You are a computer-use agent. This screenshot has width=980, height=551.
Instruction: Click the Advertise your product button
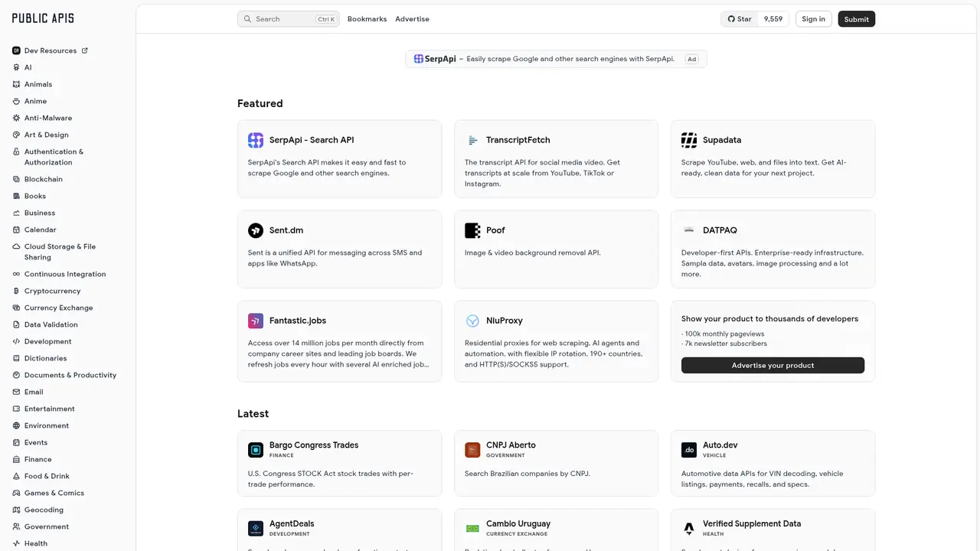tap(773, 365)
